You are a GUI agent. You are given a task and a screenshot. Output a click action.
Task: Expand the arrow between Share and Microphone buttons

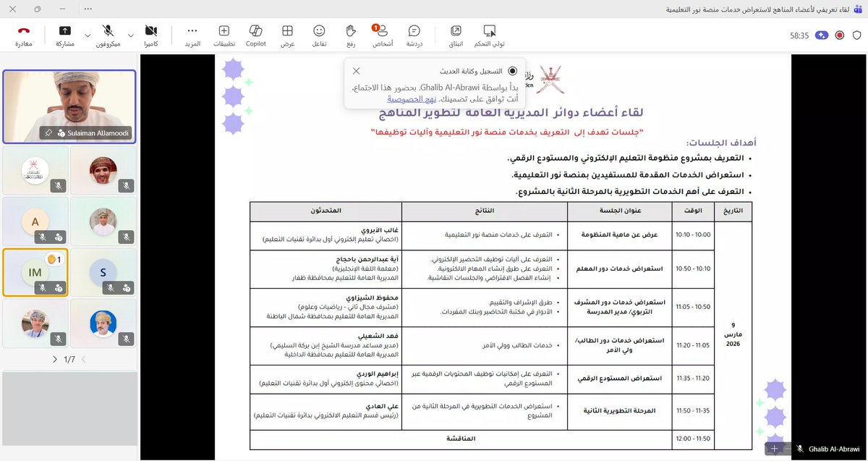[88, 35]
